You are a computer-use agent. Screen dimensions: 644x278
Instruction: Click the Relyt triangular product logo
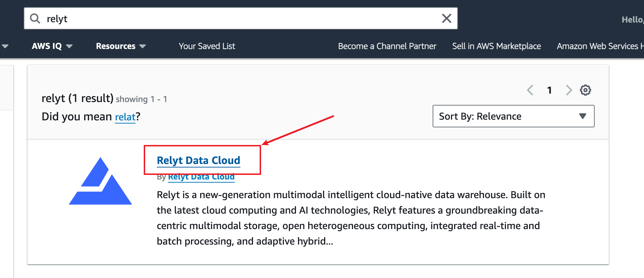100,181
